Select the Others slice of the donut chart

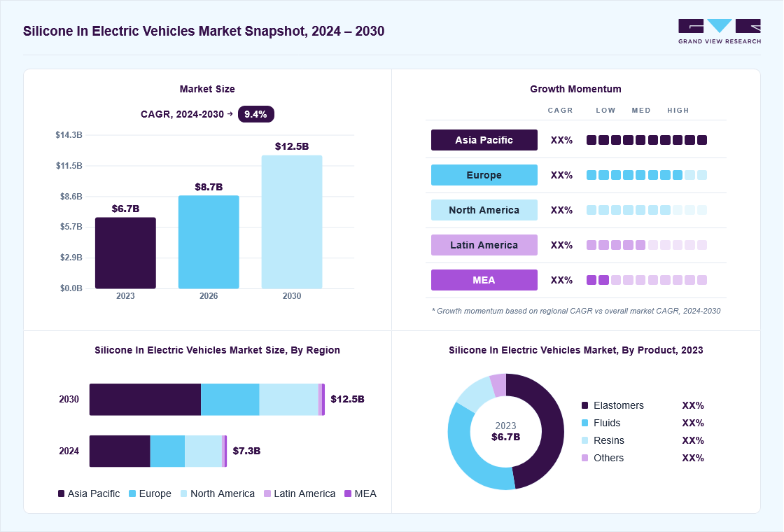tap(498, 385)
